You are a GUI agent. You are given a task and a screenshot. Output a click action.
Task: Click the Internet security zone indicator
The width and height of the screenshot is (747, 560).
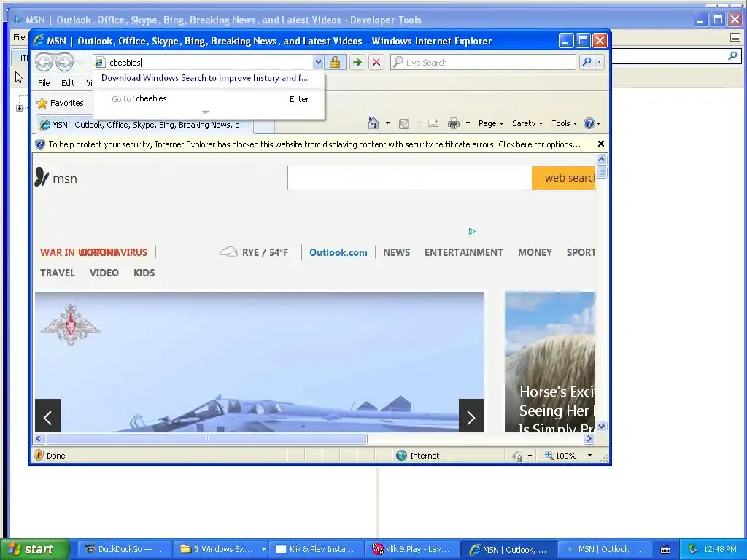(x=418, y=456)
